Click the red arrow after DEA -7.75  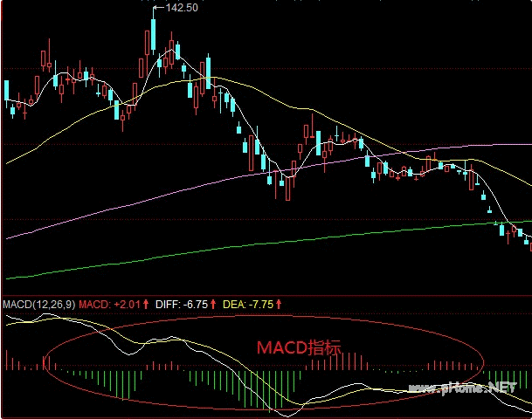[x=279, y=304]
